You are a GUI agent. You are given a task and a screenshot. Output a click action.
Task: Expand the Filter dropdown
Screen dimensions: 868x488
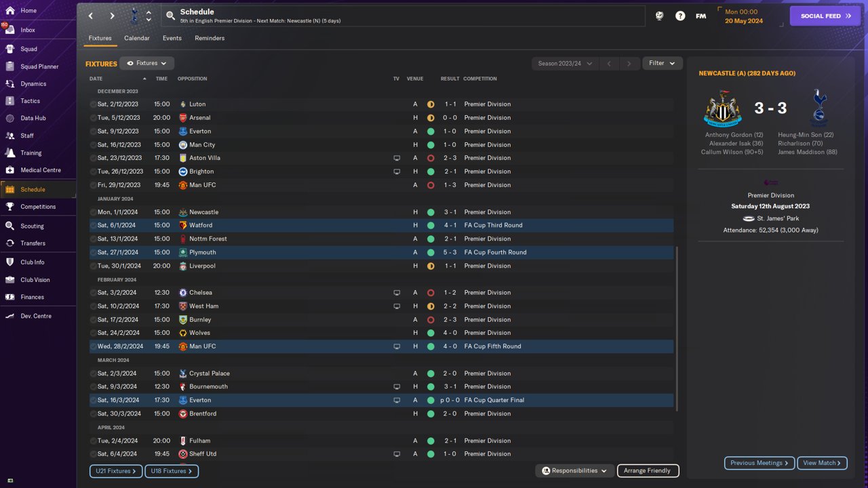click(x=663, y=63)
